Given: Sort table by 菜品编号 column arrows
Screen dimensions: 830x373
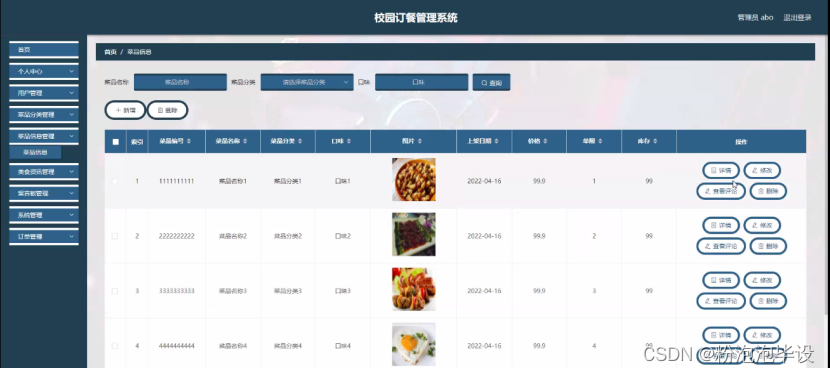Looking at the screenshot, I should click(x=189, y=141).
